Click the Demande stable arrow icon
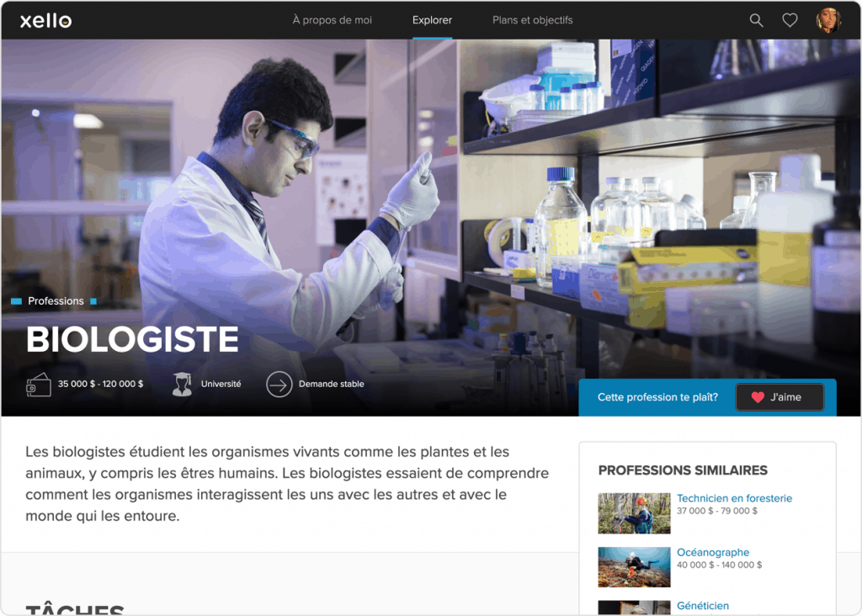The image size is (862, 616). point(279,385)
